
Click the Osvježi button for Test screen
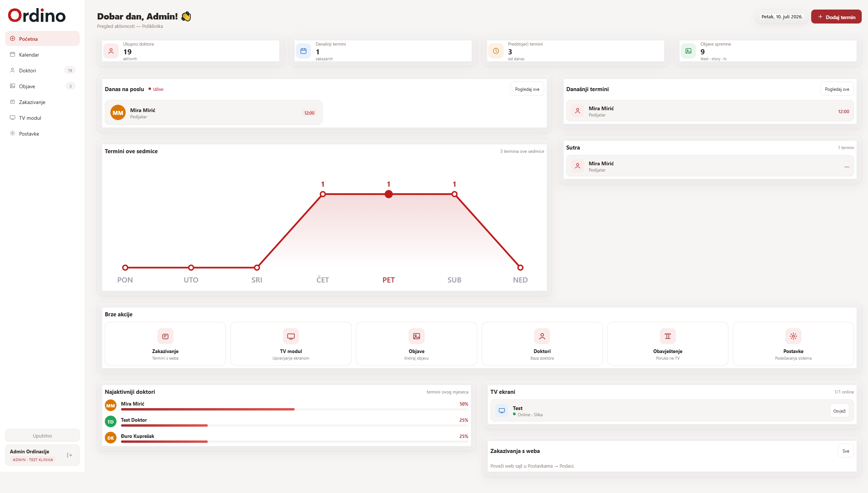click(840, 411)
